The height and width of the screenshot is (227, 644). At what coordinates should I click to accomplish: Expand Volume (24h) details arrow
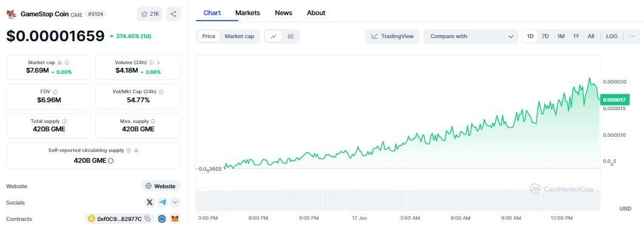(x=159, y=63)
